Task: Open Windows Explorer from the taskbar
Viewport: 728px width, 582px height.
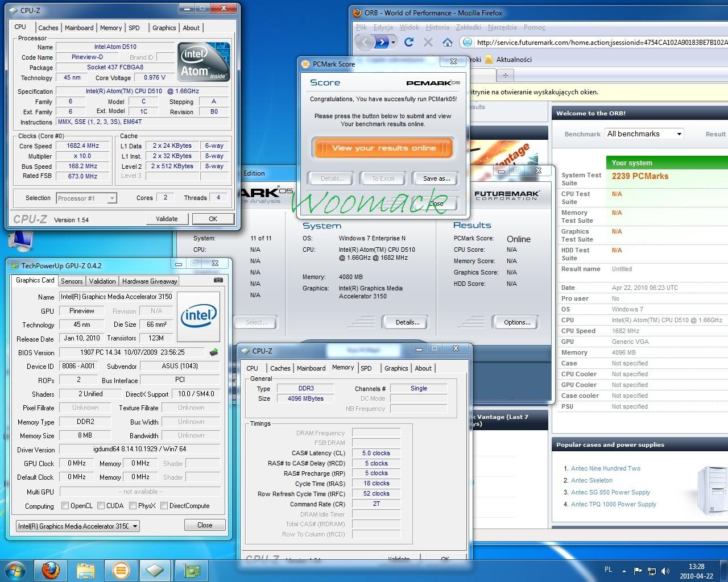Action: (x=86, y=570)
